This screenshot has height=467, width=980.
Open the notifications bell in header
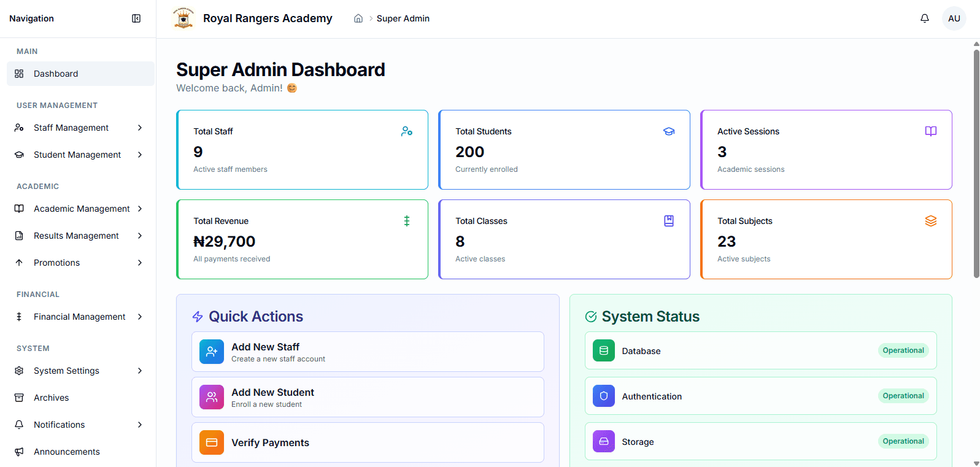click(925, 18)
